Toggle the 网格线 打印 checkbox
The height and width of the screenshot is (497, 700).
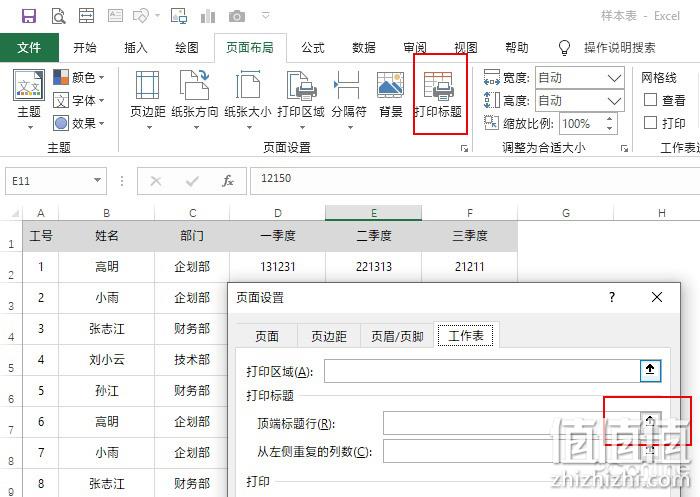(x=650, y=122)
